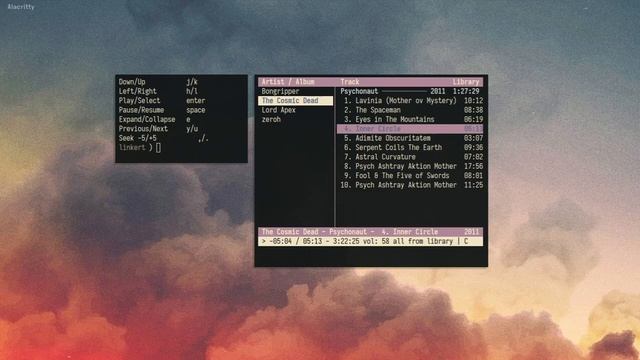Select track 6 Serpent Coils The Earth
The height and width of the screenshot is (360, 640).
pyautogui.click(x=410, y=148)
